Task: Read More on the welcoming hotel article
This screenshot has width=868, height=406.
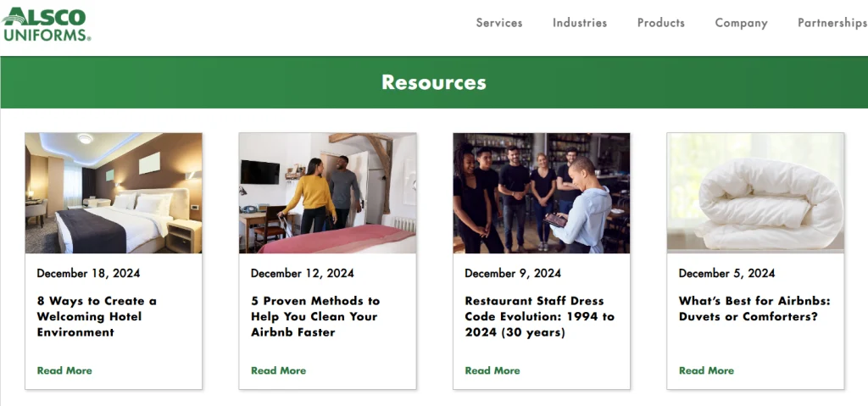Action: pos(64,370)
